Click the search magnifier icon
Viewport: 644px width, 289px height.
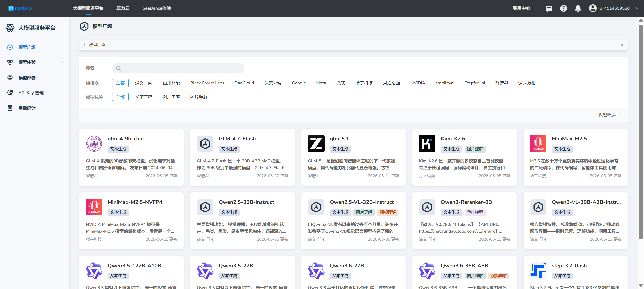118,68
